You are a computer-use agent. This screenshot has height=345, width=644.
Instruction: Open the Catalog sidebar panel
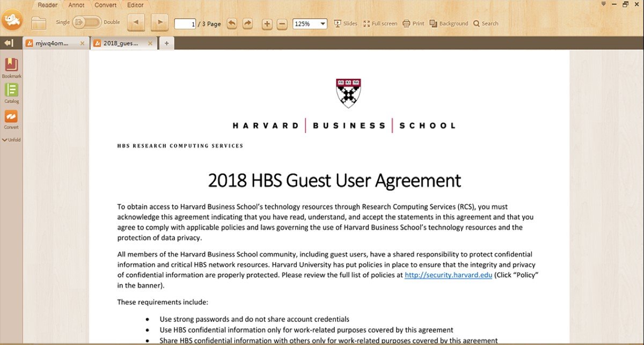click(11, 93)
